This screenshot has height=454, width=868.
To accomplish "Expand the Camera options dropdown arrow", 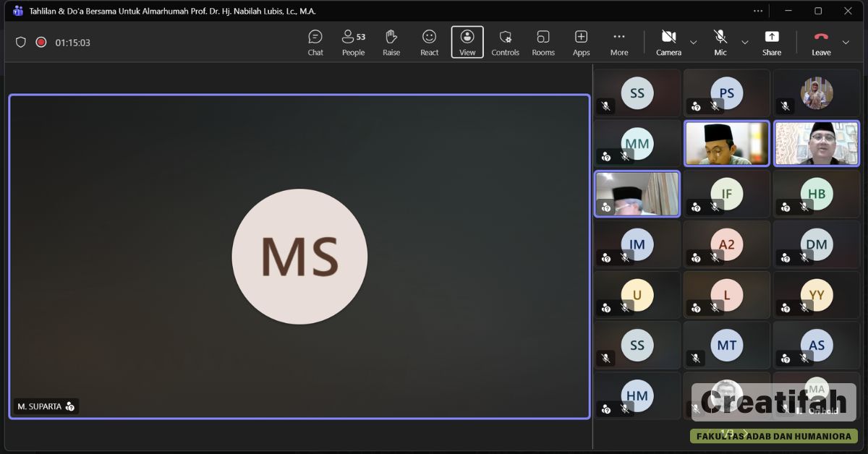I will pyautogui.click(x=694, y=43).
